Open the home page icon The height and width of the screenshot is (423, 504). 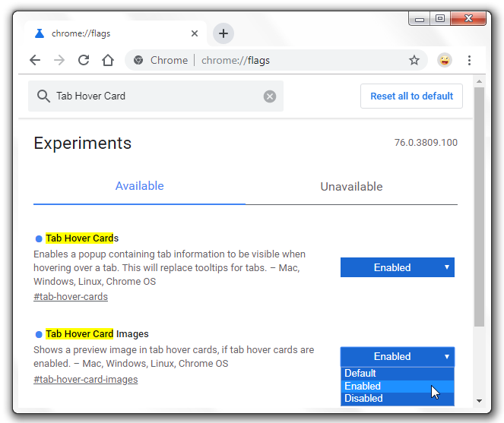(108, 60)
